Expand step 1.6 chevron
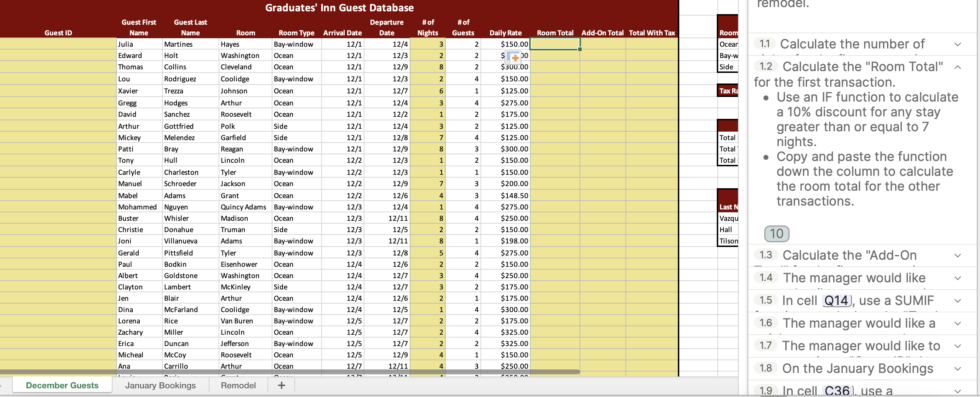 click(958, 323)
